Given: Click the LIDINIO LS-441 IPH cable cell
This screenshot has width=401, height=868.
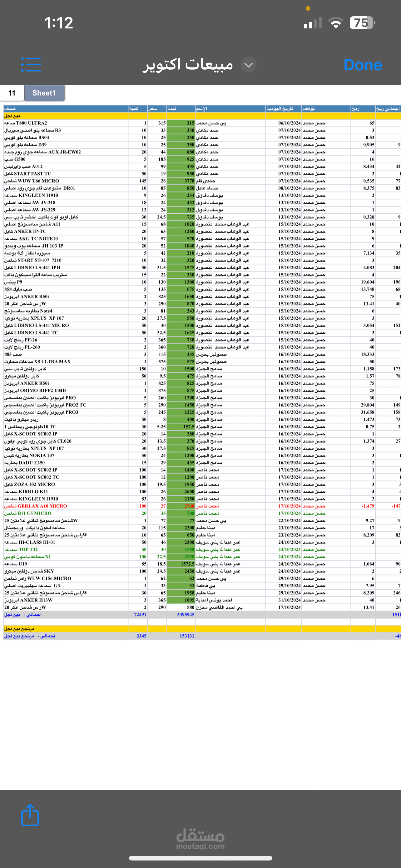Looking at the screenshot, I should (66, 267).
